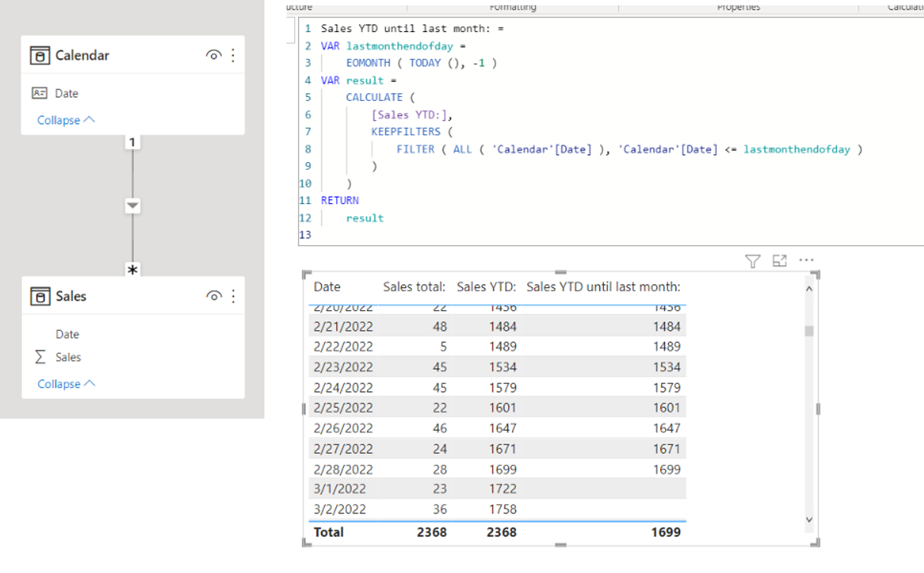This screenshot has width=924, height=573.
Task: Click the RETURN keyword in formula editor
Action: [340, 200]
